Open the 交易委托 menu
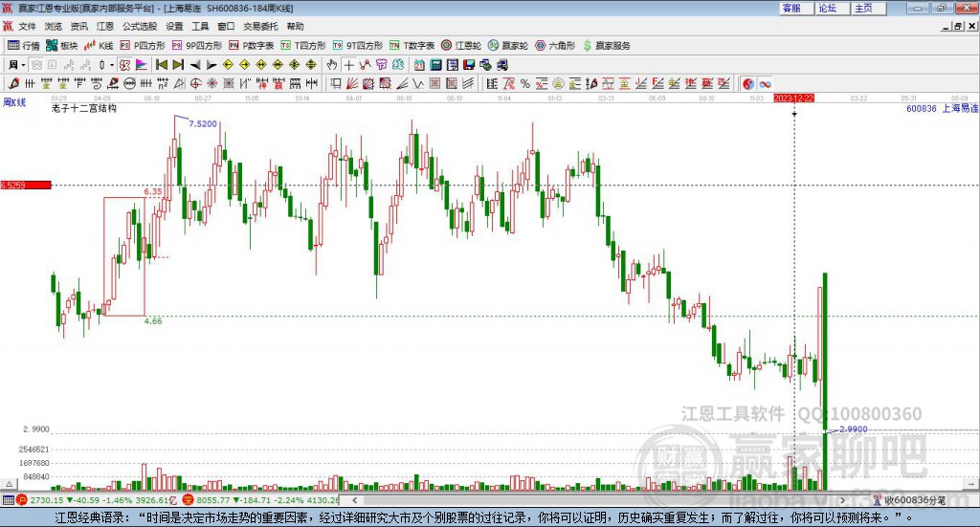The width and height of the screenshot is (980, 527). tap(260, 26)
